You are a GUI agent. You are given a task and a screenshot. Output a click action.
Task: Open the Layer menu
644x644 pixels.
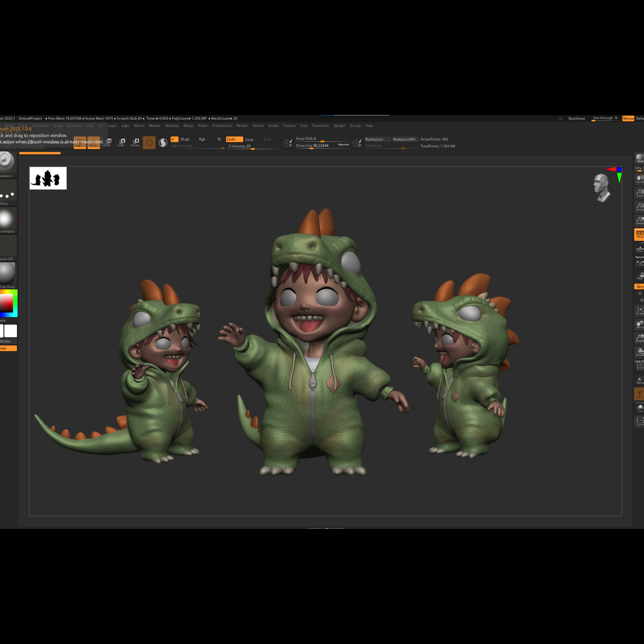tap(112, 126)
